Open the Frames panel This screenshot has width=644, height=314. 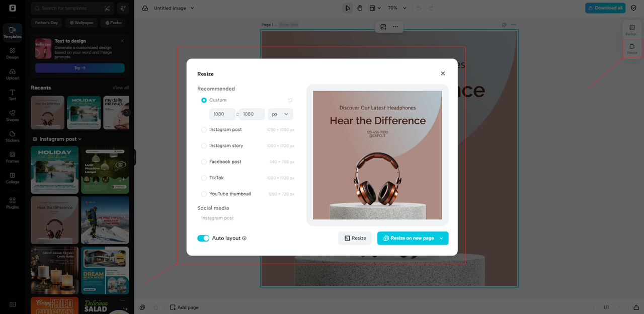[x=12, y=158]
